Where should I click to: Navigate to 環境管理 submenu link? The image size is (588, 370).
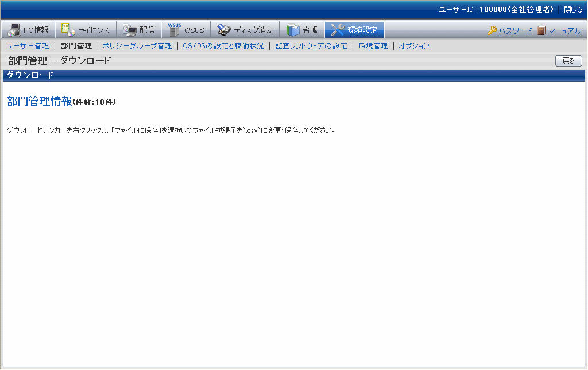click(373, 46)
